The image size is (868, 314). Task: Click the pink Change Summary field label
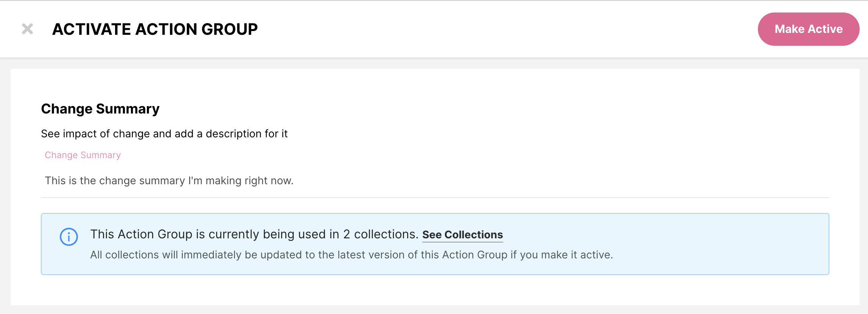[83, 155]
